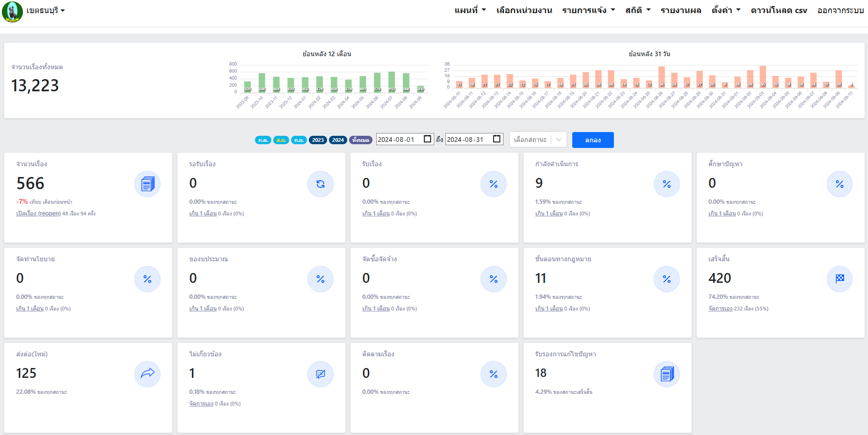Expand the แผนที่ menu dropdown
Image resolution: width=868 pixels, height=435 pixels.
click(x=470, y=10)
